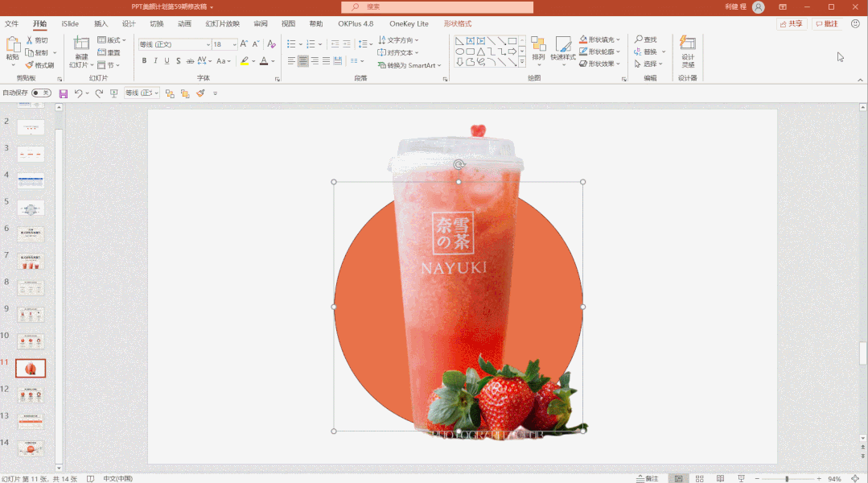The image size is (868, 483).
Task: Expand Layout (版式) dropdown
Action: coord(112,40)
